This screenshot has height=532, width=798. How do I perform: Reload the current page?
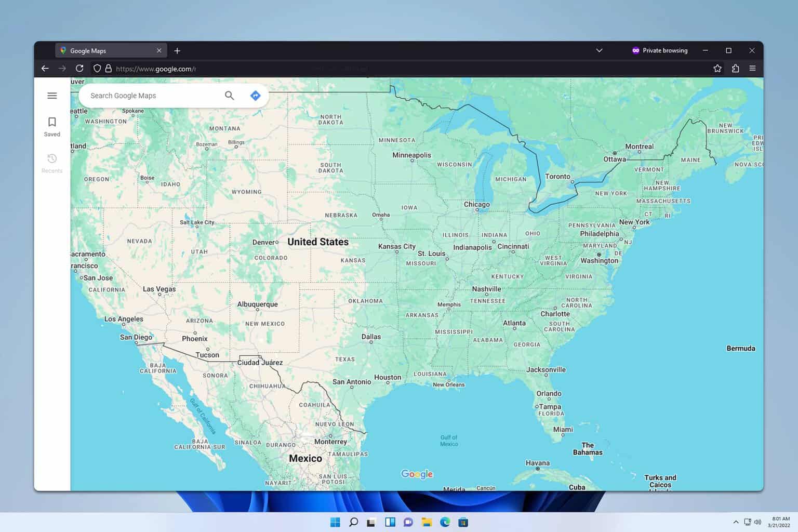79,68
